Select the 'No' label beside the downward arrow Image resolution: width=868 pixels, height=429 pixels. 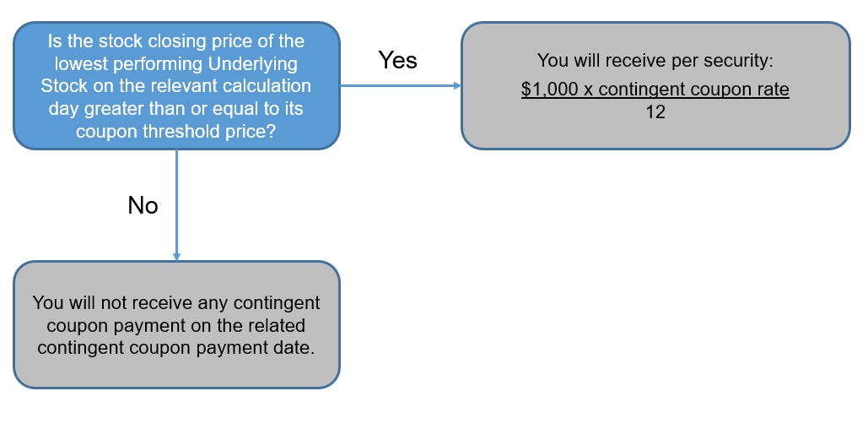tap(143, 205)
